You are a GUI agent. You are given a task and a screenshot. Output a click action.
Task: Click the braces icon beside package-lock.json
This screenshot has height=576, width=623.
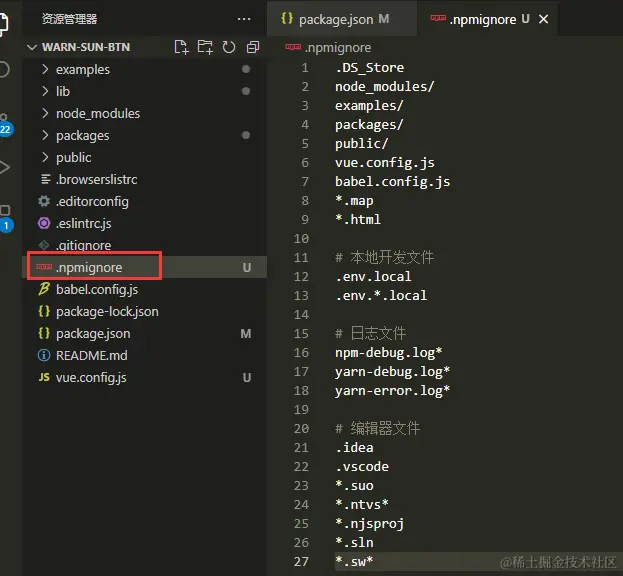coord(44,311)
